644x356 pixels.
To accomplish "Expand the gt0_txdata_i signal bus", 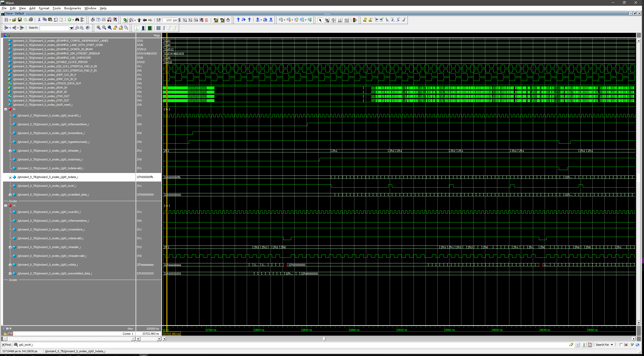I will [10, 177].
